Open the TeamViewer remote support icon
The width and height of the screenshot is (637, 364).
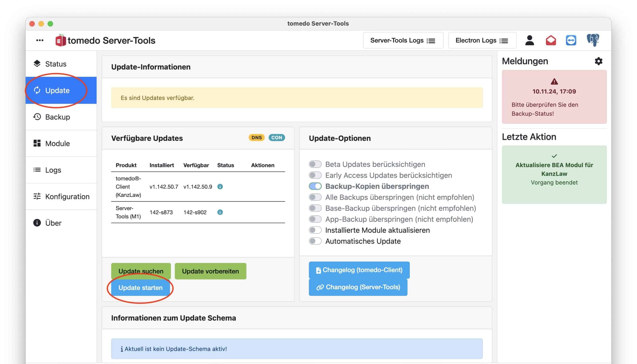pos(571,40)
